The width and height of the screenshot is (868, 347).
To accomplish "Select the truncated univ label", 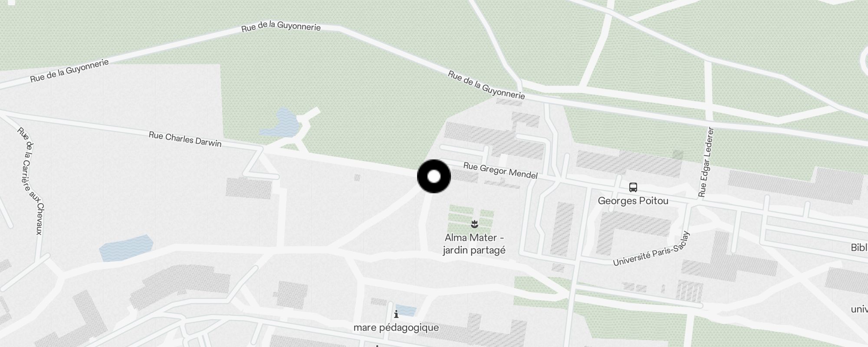I will pos(859,309).
